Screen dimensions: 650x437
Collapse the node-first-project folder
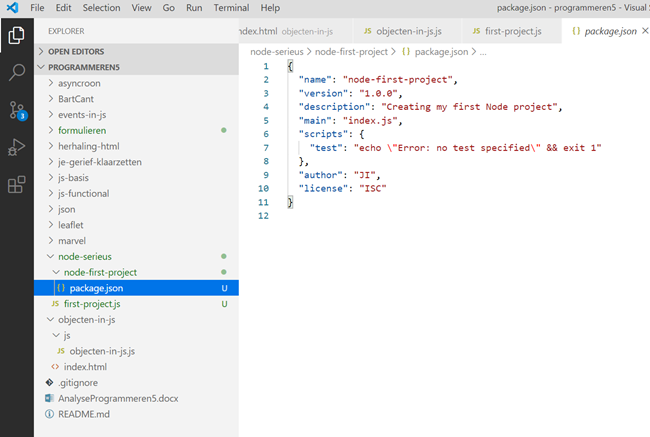(x=136, y=272)
